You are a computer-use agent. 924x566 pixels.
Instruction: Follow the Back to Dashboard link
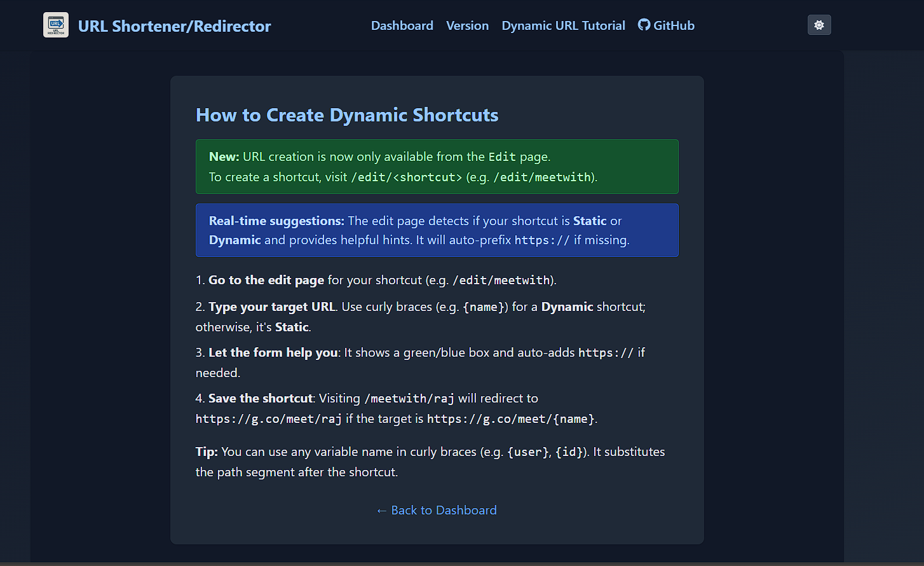coord(437,510)
